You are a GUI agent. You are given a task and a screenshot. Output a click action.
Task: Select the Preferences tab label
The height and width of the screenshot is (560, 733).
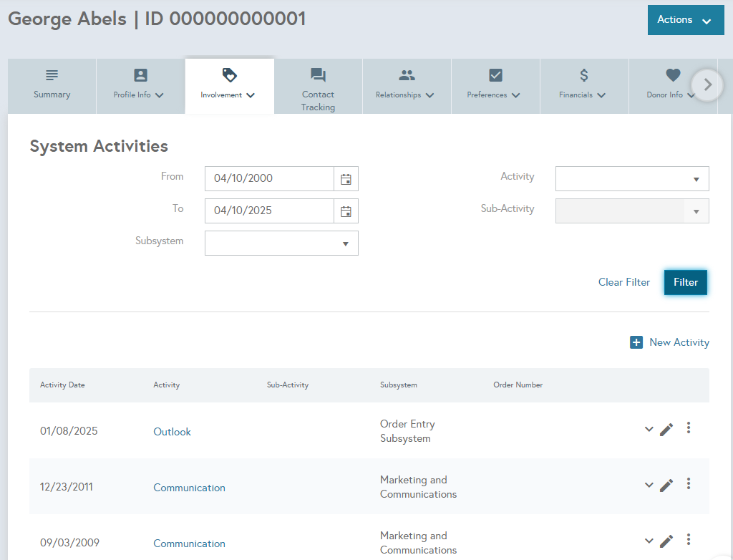click(x=487, y=95)
